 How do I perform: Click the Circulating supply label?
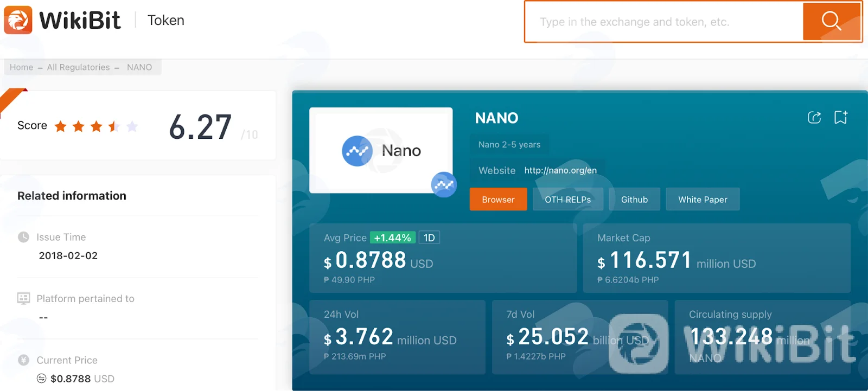pyautogui.click(x=730, y=315)
